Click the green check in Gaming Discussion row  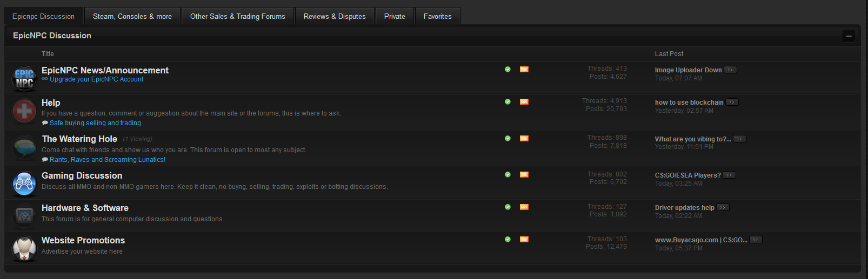[x=508, y=174]
